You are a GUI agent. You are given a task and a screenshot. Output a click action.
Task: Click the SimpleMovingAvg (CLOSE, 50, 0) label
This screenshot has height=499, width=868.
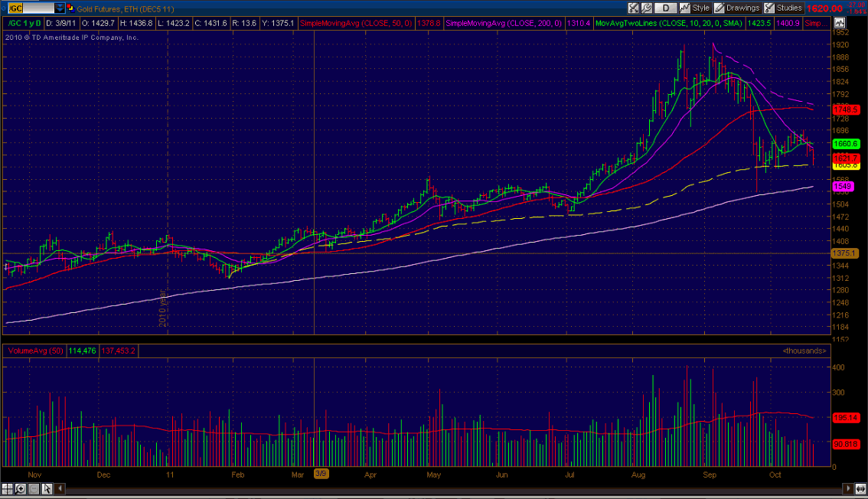pos(356,23)
